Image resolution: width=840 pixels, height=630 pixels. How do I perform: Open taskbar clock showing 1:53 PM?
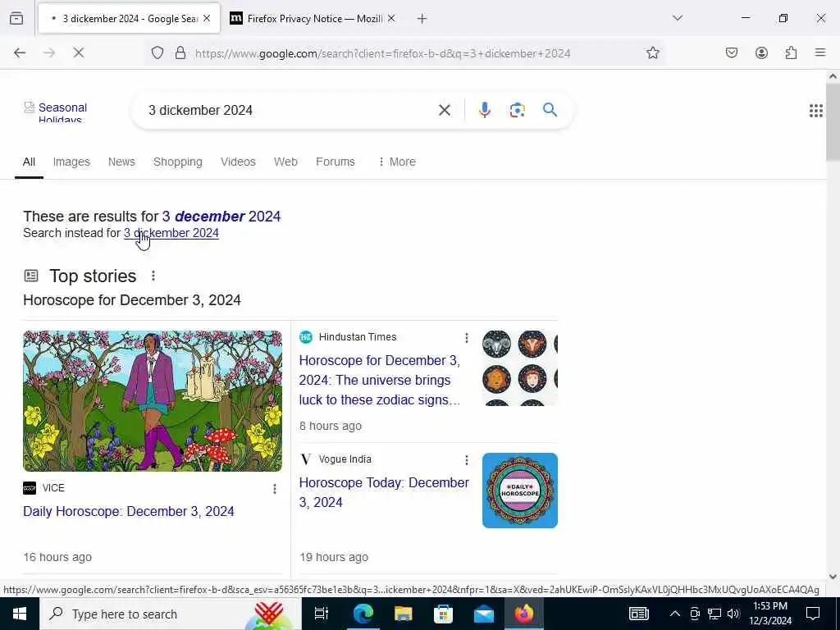[769, 614]
